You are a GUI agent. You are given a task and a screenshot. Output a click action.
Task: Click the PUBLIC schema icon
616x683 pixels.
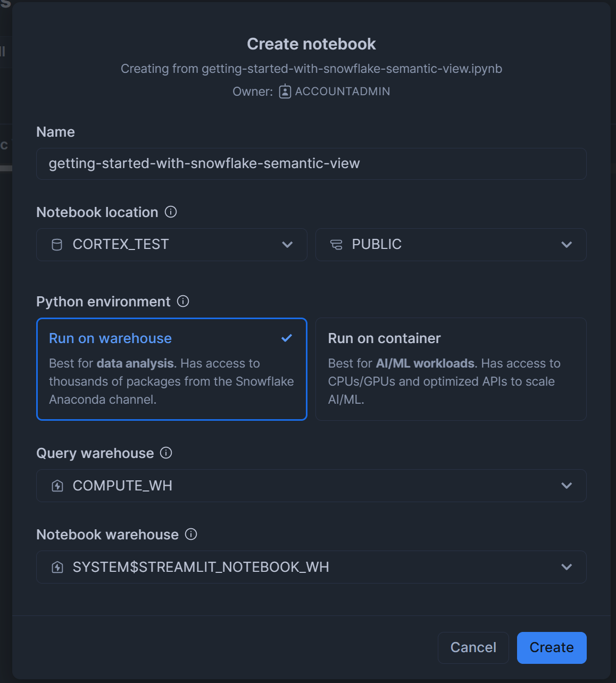tap(336, 245)
